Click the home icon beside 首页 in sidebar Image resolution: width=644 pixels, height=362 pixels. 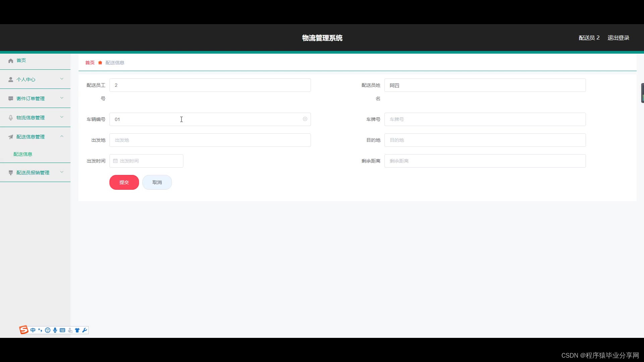(x=11, y=61)
